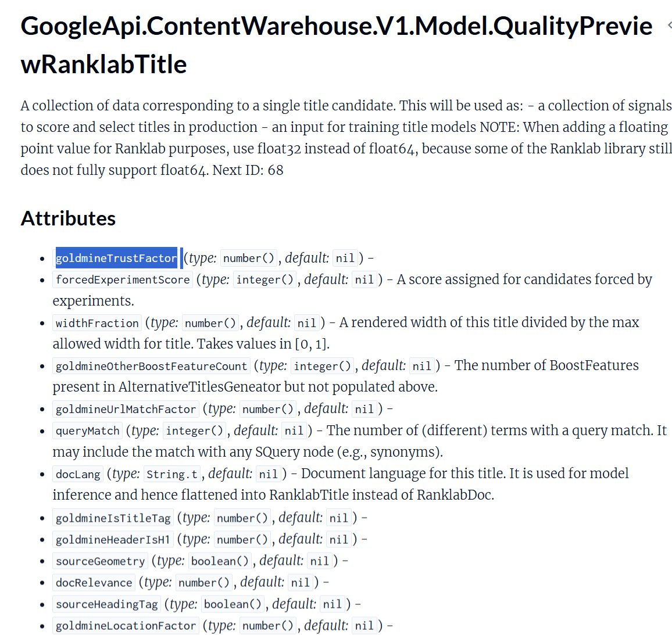
Task: Click the sourceHeadingTag attribute
Action: [x=106, y=604]
